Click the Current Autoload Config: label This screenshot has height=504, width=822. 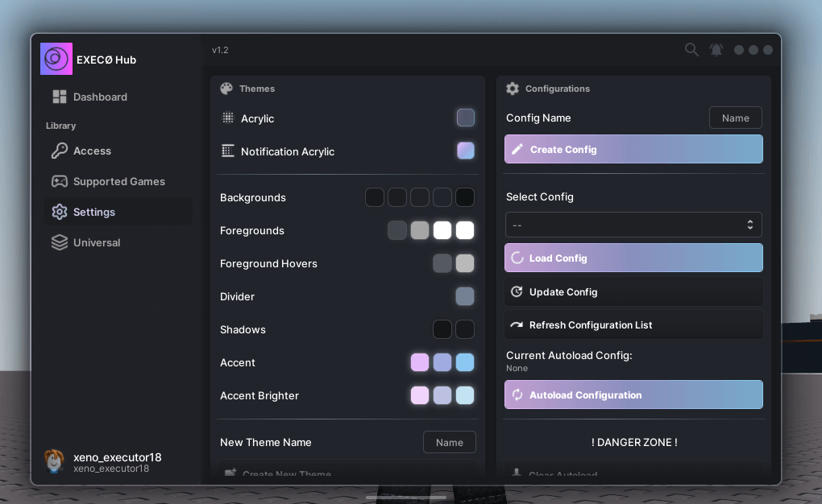[569, 355]
